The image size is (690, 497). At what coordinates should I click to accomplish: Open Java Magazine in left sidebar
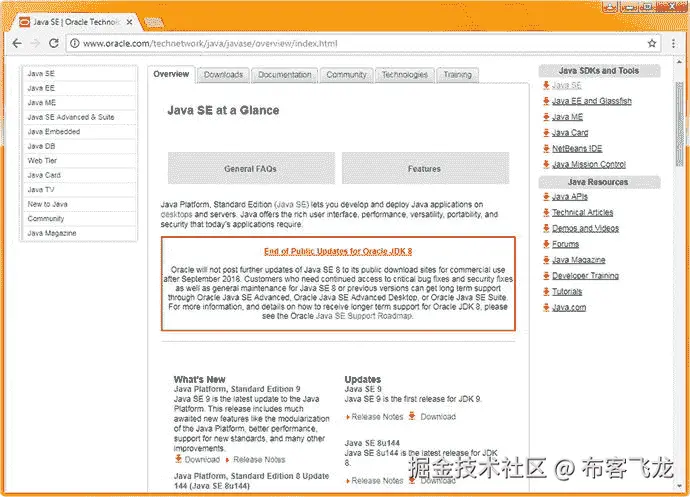(x=80, y=233)
